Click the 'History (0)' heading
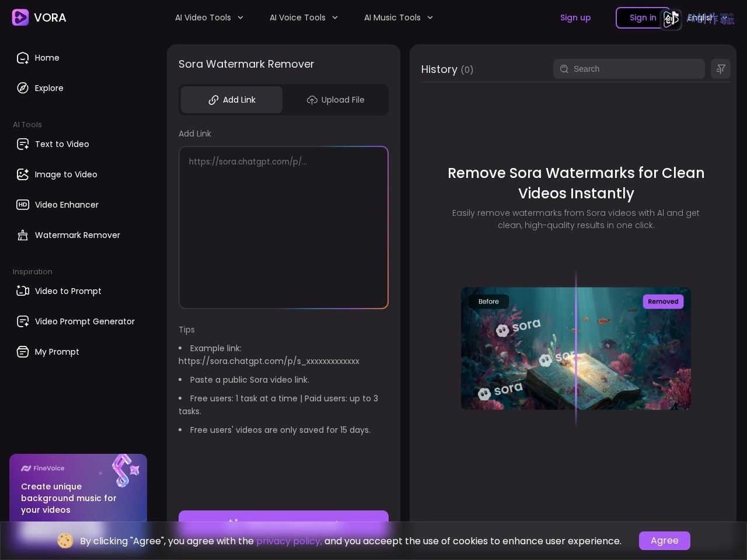 click(x=447, y=69)
